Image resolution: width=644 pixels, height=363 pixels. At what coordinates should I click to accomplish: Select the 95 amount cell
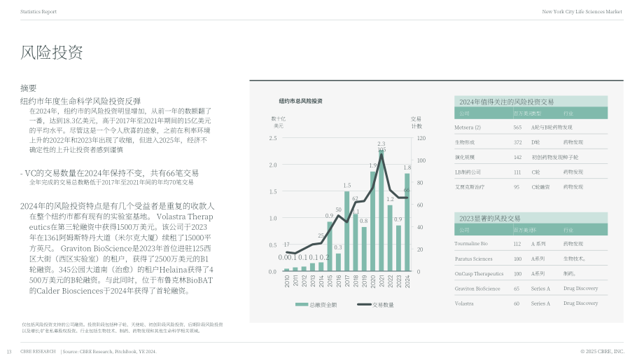point(517,187)
